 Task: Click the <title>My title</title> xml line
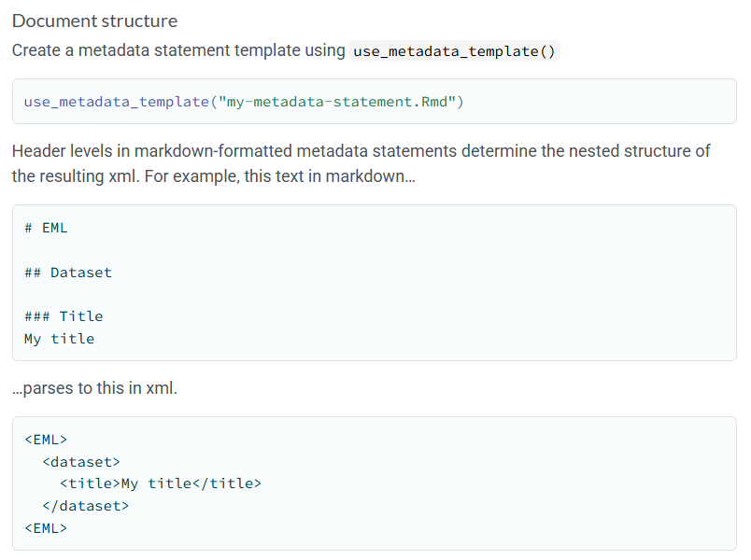coord(161,483)
